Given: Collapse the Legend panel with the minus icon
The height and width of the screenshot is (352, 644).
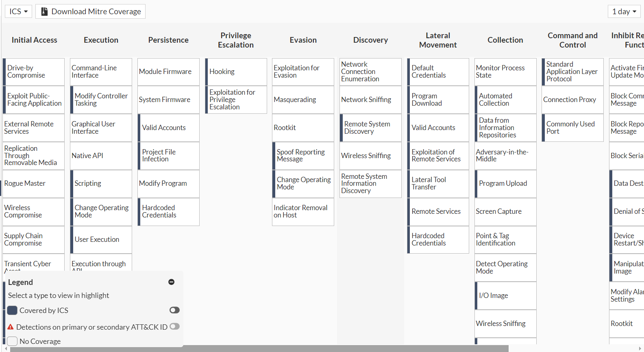Looking at the screenshot, I should [x=171, y=282].
